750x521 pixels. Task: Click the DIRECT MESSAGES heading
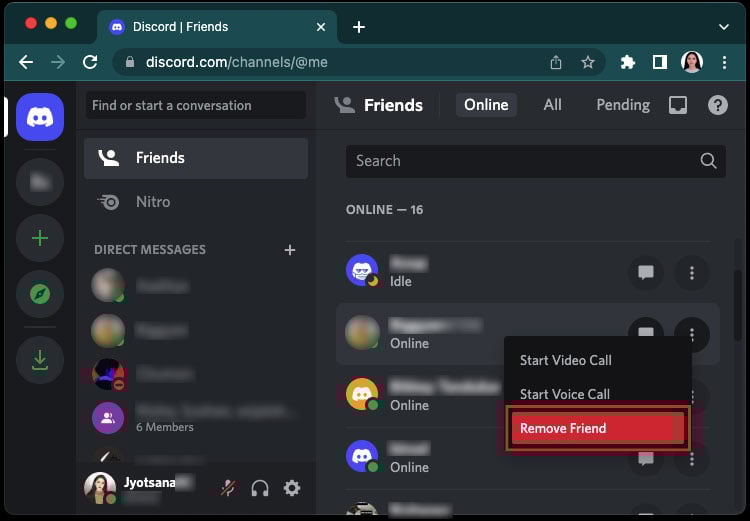pyautogui.click(x=150, y=250)
